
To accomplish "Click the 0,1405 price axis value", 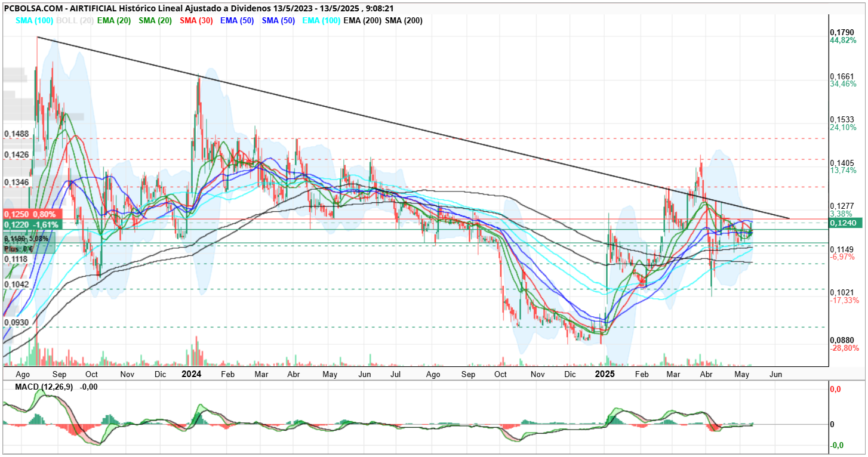I will (842, 162).
